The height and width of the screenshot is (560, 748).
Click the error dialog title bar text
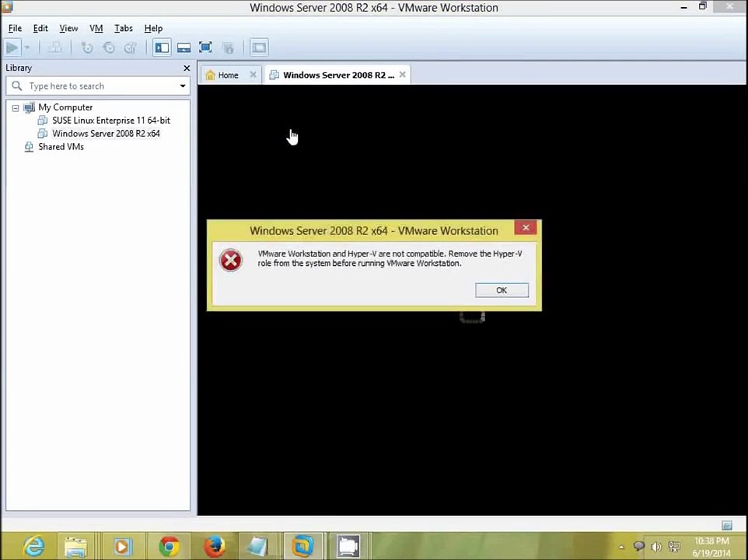(x=373, y=231)
